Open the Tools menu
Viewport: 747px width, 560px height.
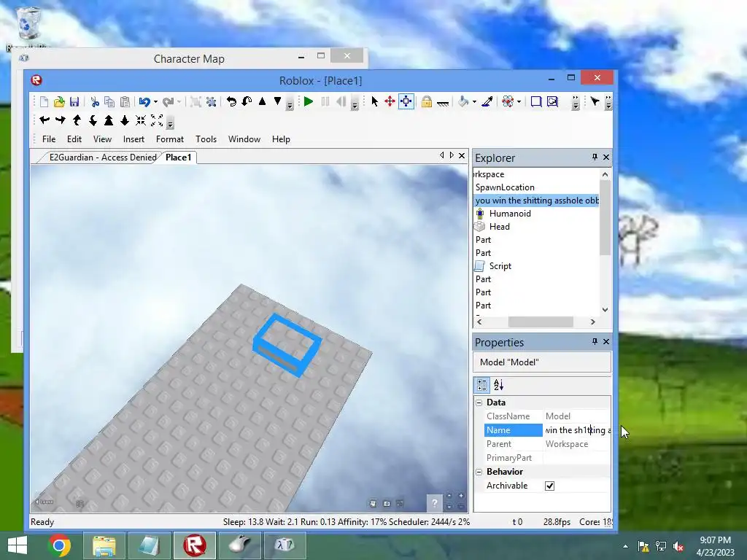point(206,139)
